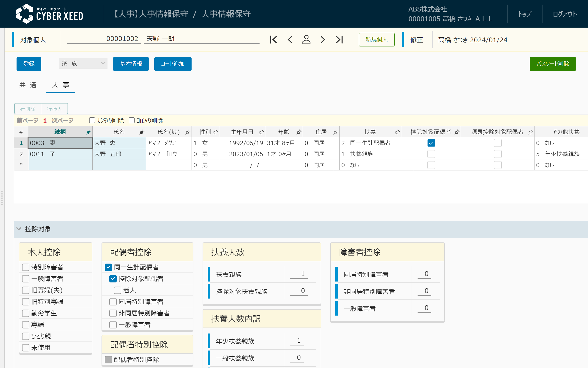Select 続柄 cell 0011 子

pyautogui.click(x=60, y=154)
